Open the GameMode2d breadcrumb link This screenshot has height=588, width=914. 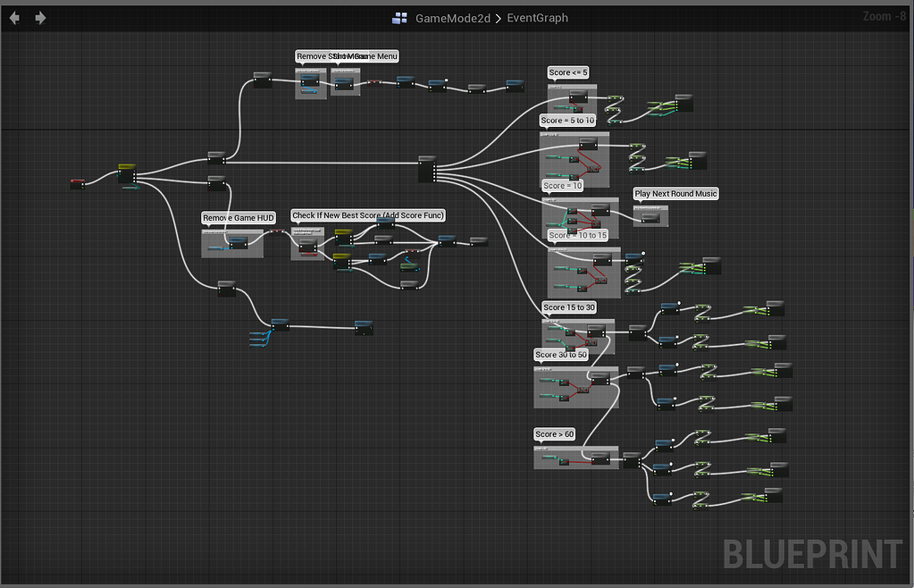tap(453, 18)
